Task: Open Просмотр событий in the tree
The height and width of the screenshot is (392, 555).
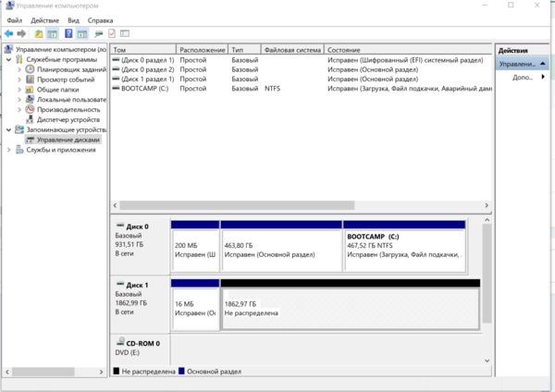Action: coord(67,80)
